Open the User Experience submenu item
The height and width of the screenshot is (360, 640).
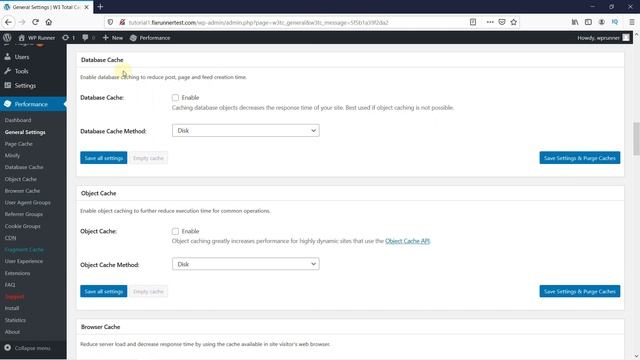pyautogui.click(x=24, y=261)
